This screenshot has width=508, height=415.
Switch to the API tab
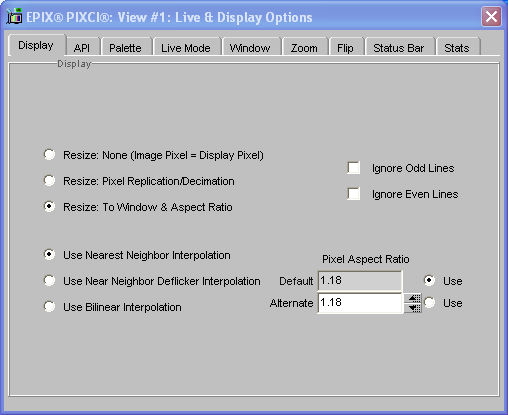[82, 48]
